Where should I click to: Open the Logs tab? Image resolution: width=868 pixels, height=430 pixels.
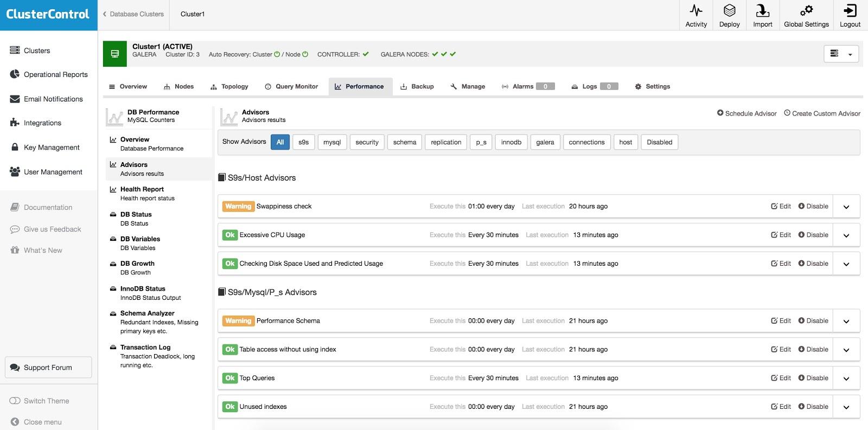(595, 86)
